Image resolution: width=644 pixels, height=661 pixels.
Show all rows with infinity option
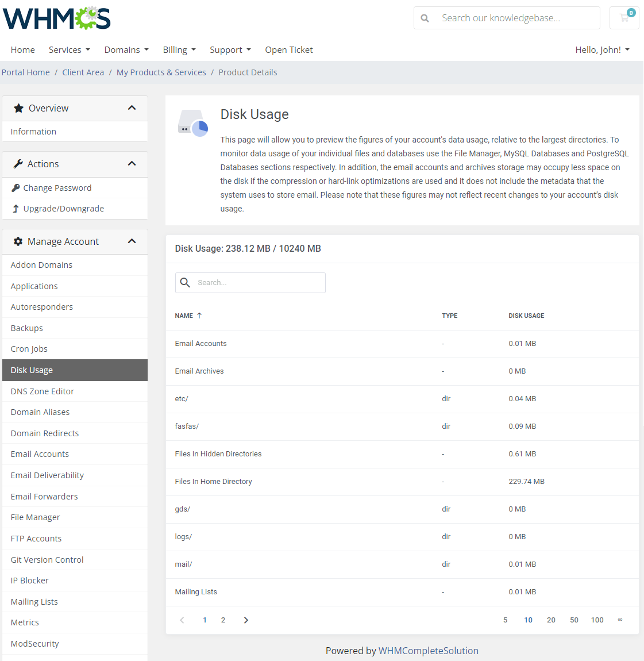(620, 620)
